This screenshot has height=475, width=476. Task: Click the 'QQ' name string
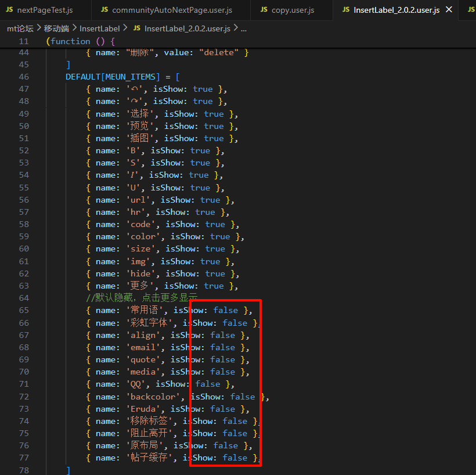(x=138, y=384)
